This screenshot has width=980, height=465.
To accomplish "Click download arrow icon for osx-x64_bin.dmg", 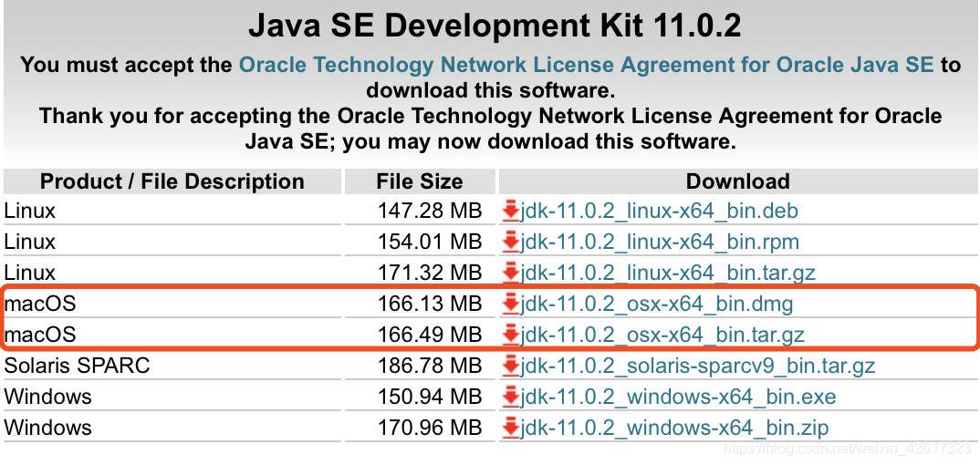I will [511, 304].
